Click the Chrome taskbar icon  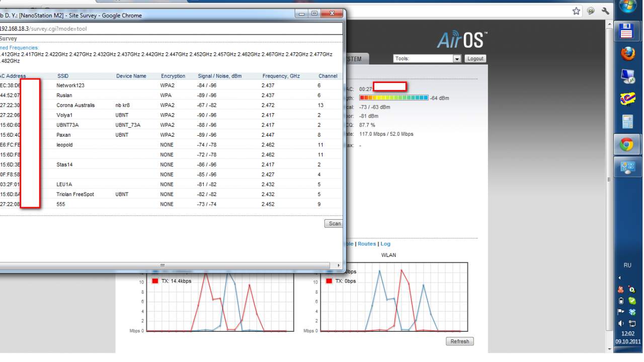point(627,145)
